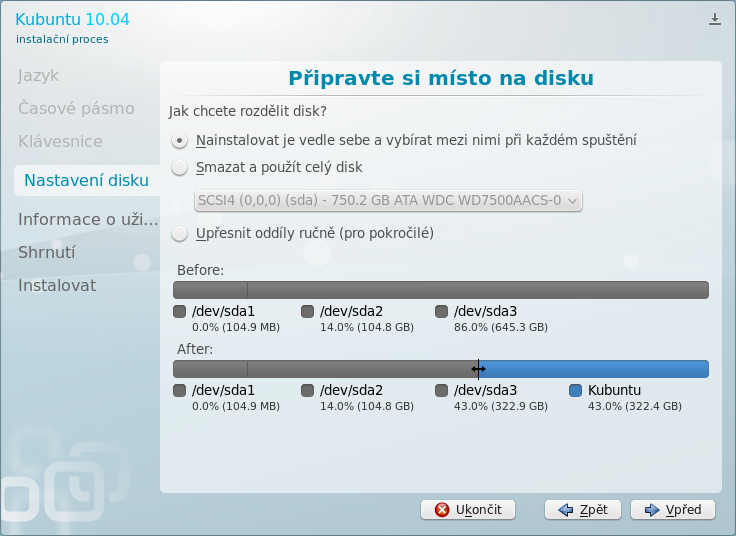Image resolution: width=736 pixels, height=536 pixels.
Task: Click the Klávesnice step in sidebar
Action: click(60, 141)
